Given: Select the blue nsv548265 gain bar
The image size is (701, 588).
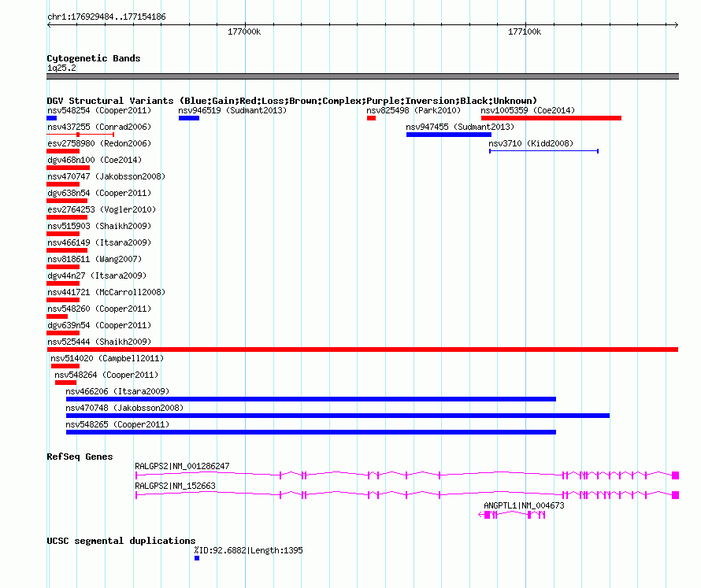Looking at the screenshot, I should click(x=310, y=432).
